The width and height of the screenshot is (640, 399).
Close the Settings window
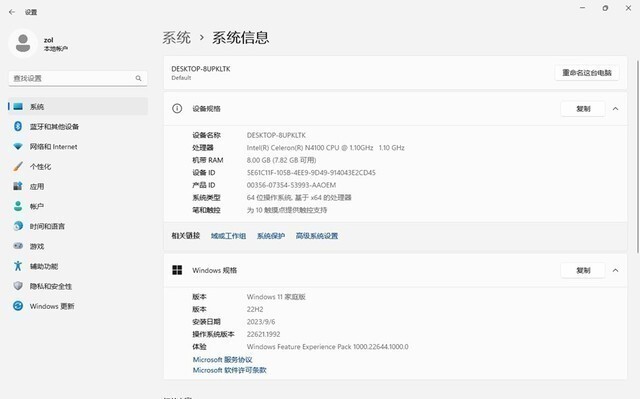pyautogui.click(x=628, y=8)
